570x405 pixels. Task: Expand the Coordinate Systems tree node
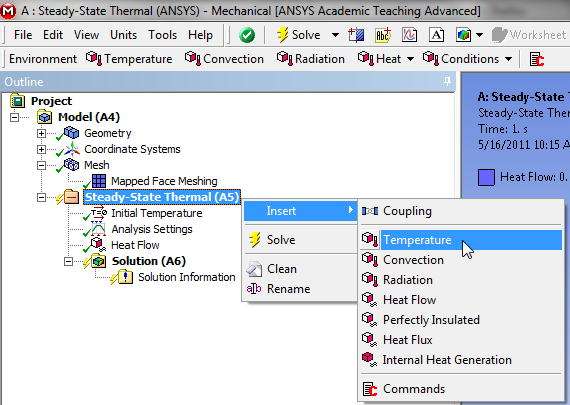41,149
